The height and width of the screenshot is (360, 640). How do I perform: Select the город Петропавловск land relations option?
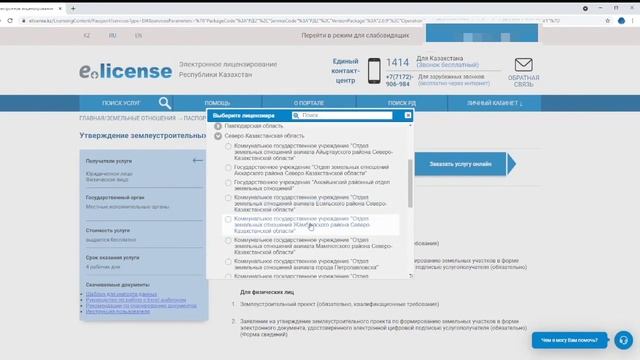[x=228, y=262]
